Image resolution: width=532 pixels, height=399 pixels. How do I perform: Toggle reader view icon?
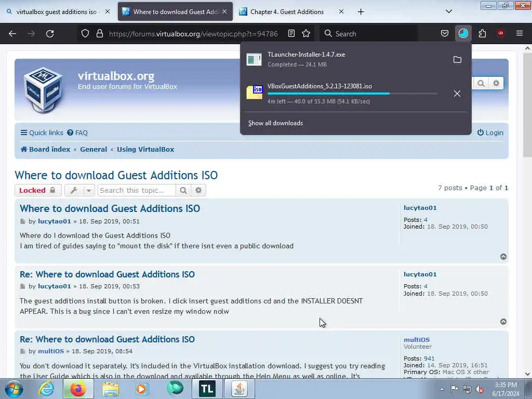[x=291, y=33]
